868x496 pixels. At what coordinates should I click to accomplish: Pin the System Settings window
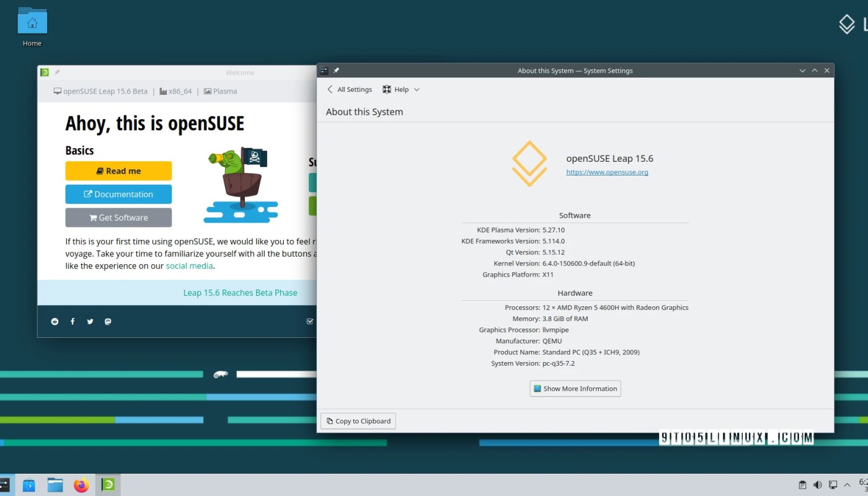click(337, 71)
